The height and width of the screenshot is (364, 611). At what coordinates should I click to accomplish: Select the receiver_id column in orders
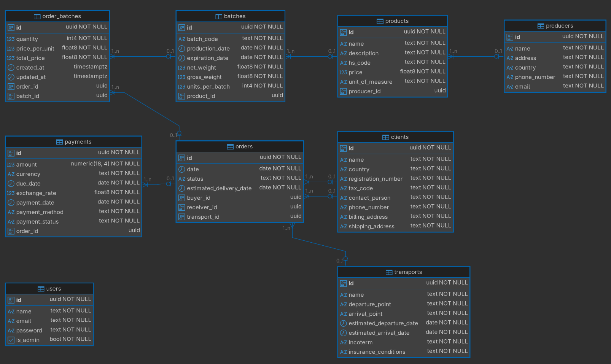[x=202, y=208]
